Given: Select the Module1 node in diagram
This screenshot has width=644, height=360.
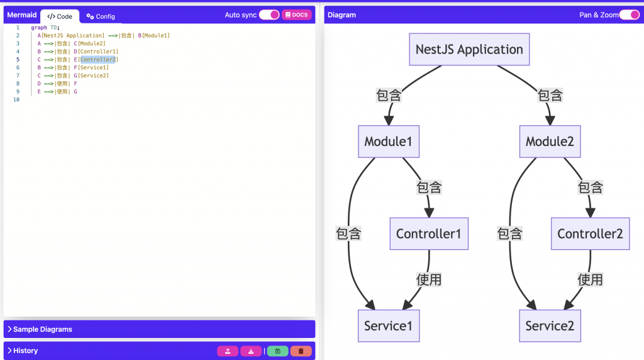Looking at the screenshot, I should pyautogui.click(x=389, y=142).
